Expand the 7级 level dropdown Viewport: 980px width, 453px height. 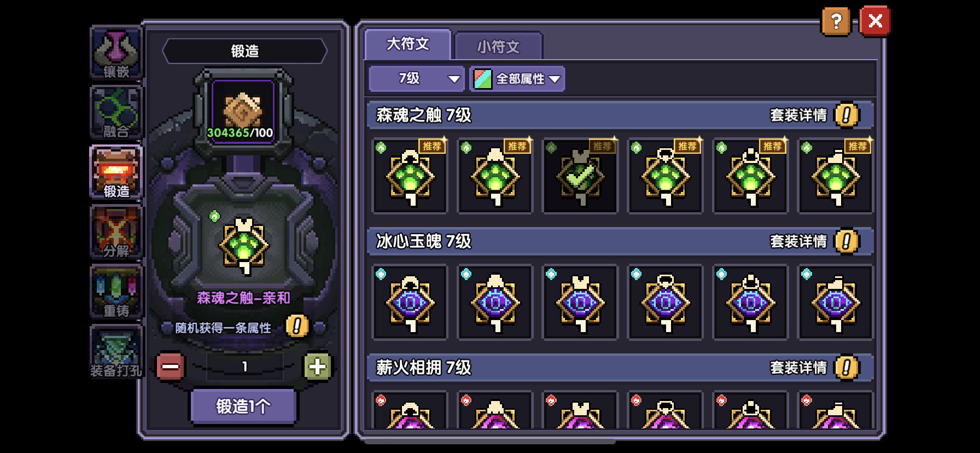416,79
